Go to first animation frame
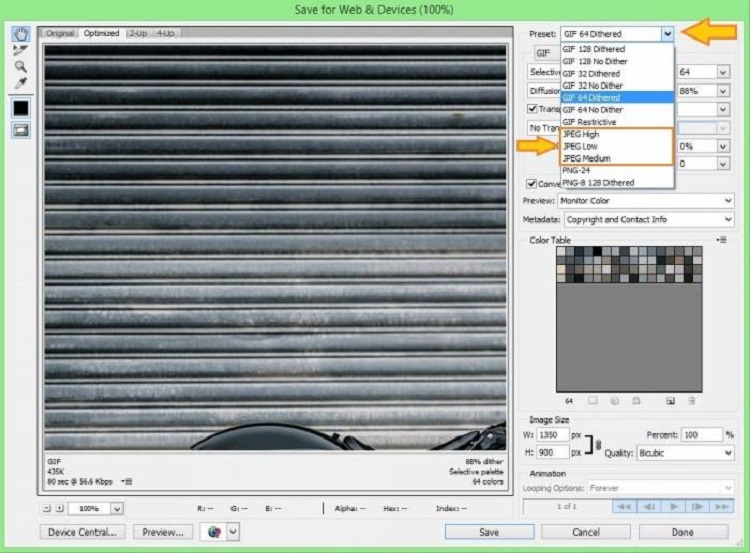The height and width of the screenshot is (553, 750). (x=624, y=507)
